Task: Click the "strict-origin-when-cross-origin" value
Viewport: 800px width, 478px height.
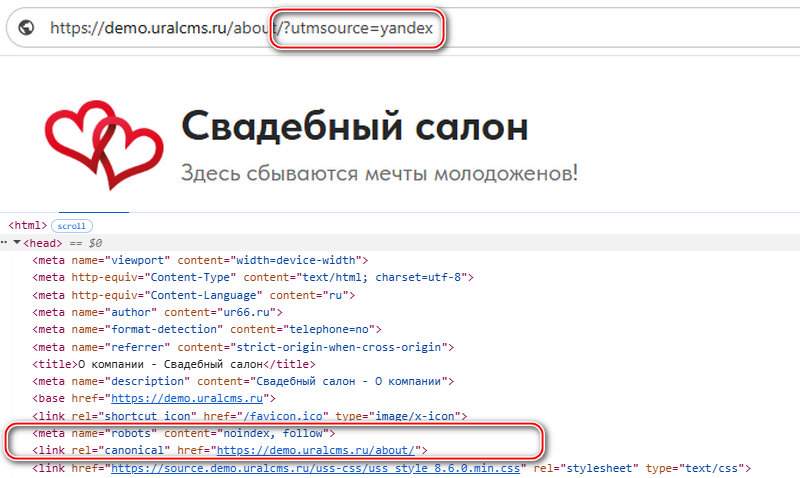Action: [x=339, y=347]
